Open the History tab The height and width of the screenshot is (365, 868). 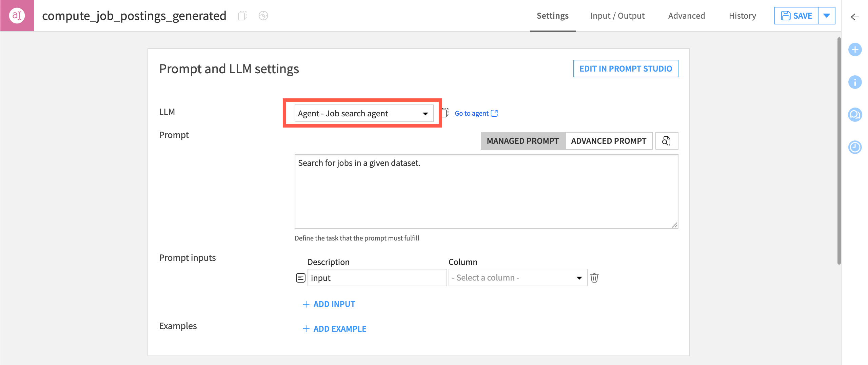point(742,16)
